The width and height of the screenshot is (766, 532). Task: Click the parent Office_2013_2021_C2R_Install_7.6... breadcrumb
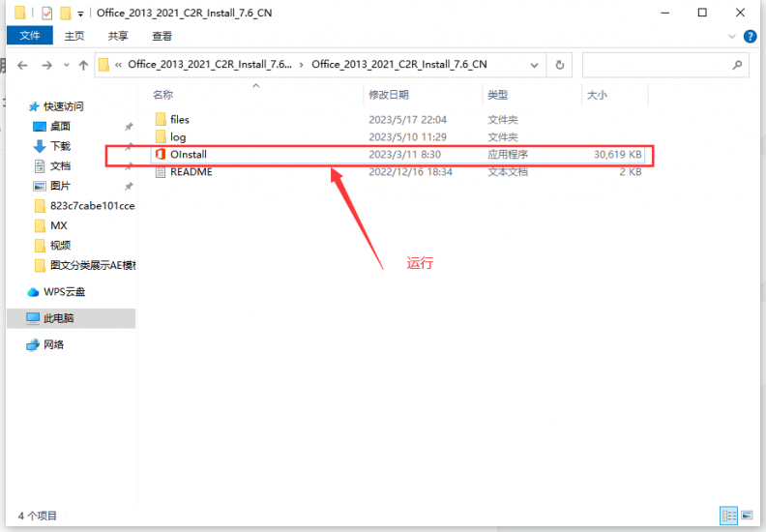pyautogui.click(x=210, y=65)
